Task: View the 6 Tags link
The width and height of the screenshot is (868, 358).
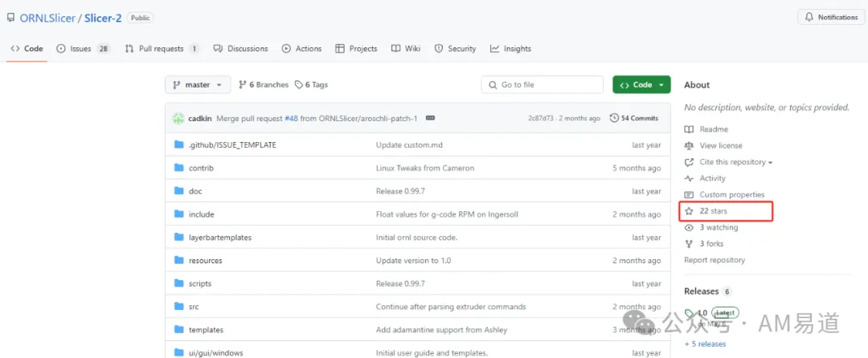Action: point(311,84)
